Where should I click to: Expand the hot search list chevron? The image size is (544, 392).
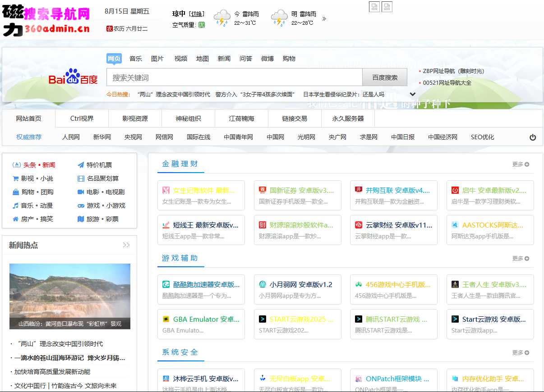[x=412, y=94]
